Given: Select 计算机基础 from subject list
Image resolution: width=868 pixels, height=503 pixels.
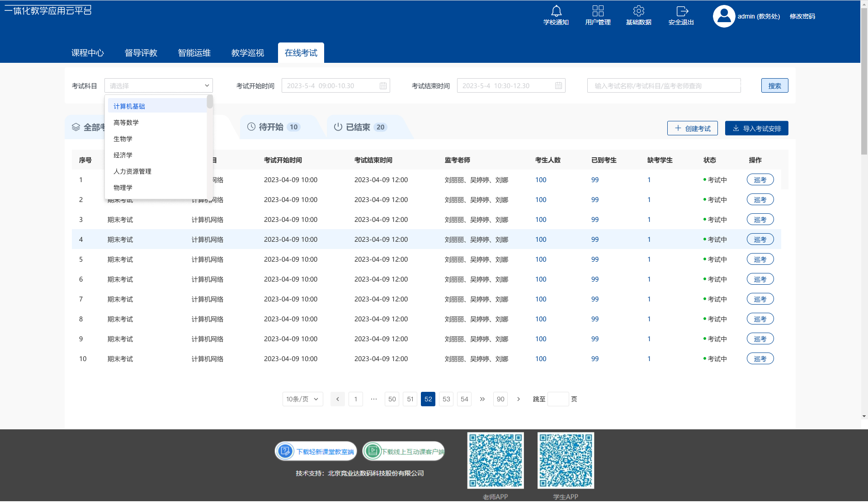Looking at the screenshot, I should (x=157, y=106).
